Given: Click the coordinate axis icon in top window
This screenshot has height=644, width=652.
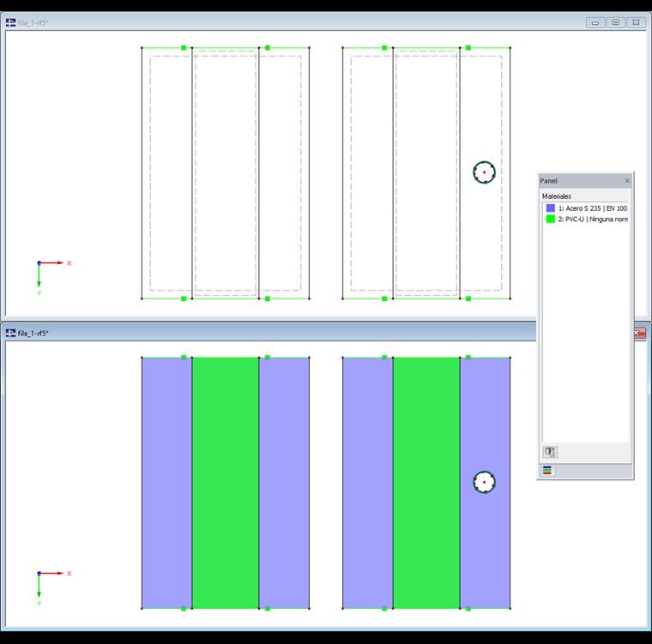Looking at the screenshot, I should click(x=53, y=277).
